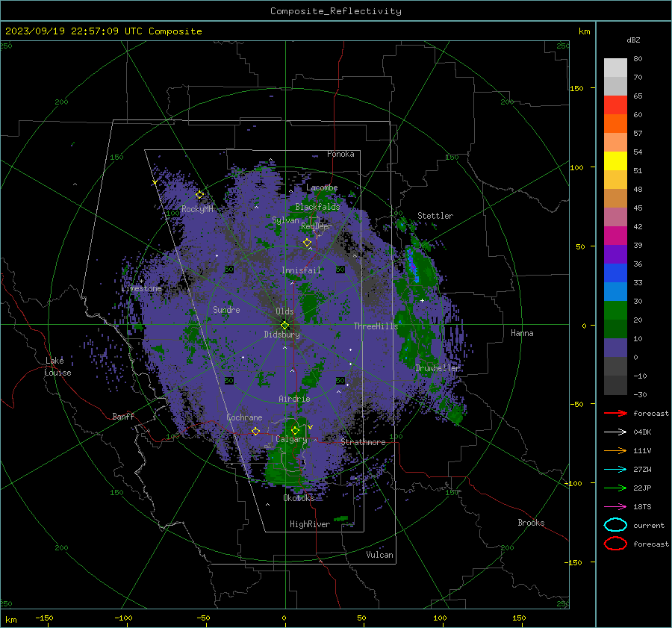The image size is (672, 628).
Task: Pick the dark orange swatch between 60 and 57
Action: pos(615,124)
